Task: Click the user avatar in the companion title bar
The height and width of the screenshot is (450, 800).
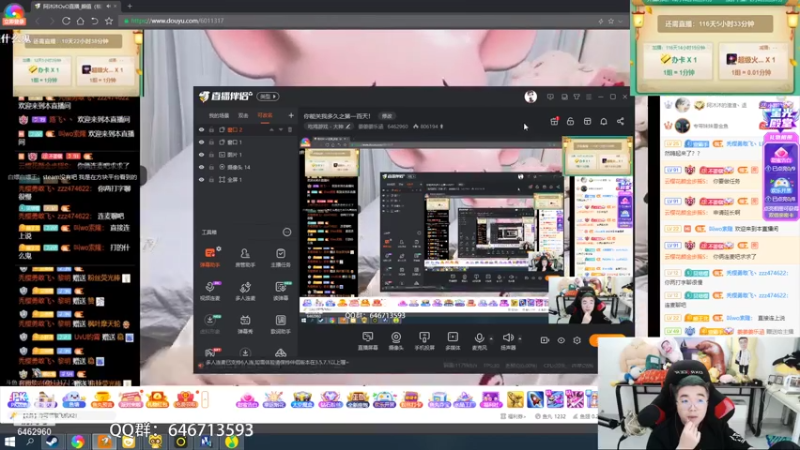Action: point(531,96)
